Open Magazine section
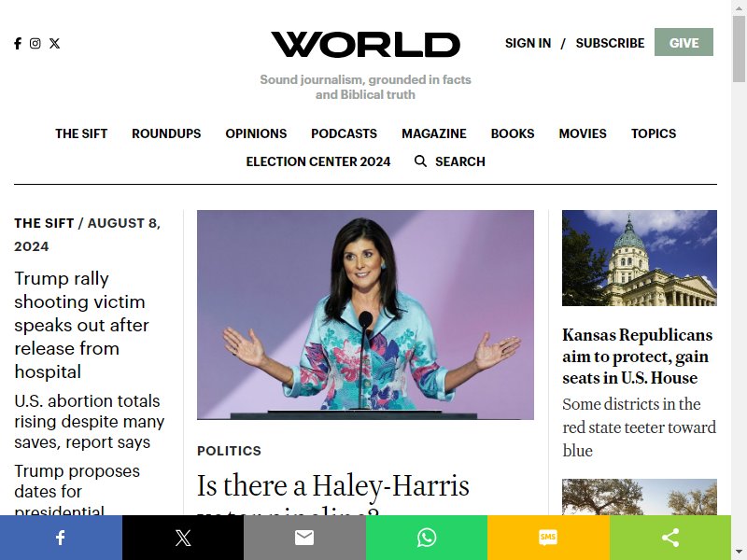This screenshot has width=747, height=560. 434,133
